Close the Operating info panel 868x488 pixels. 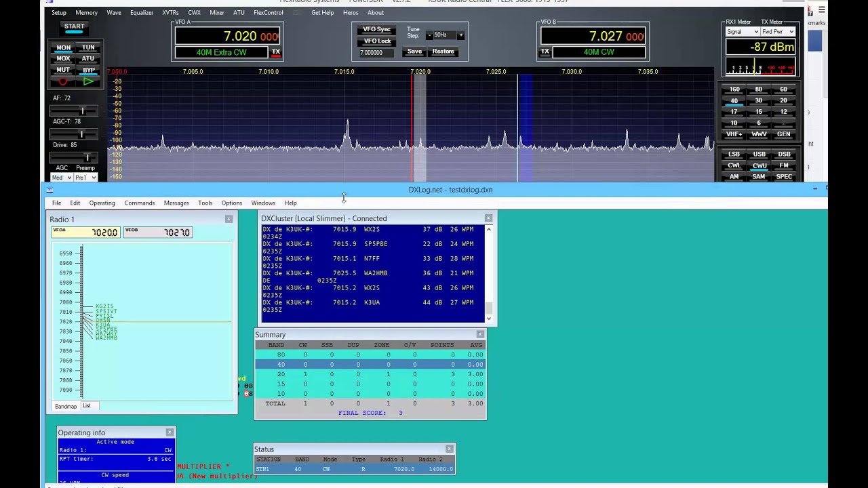(x=170, y=432)
